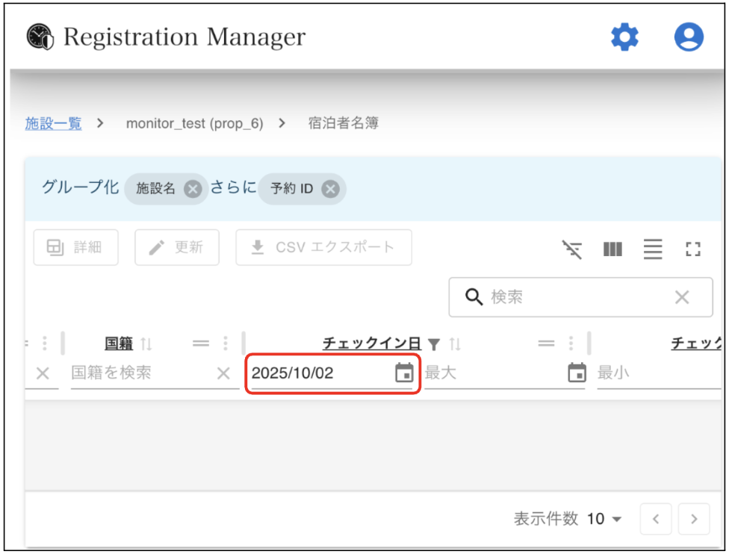Open 国籍 column actions menu
Screen dimensions: 729x560
(226, 343)
